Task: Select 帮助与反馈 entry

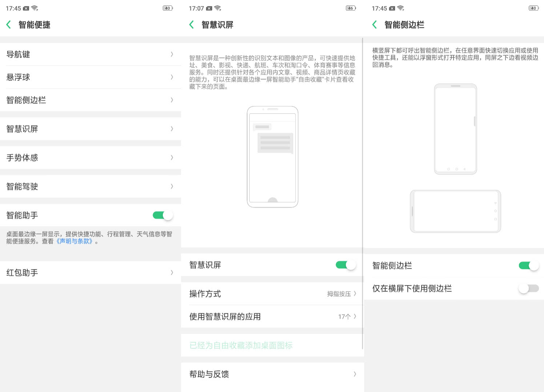Action: pyautogui.click(x=273, y=374)
